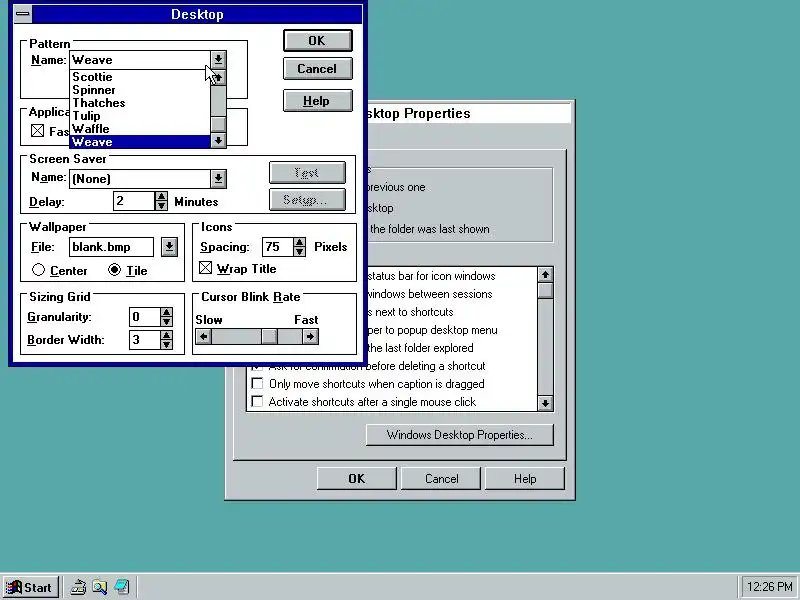This screenshot has height=600, width=800.
Task: Click the 'per to popup desktop menu' text
Action: point(433,330)
